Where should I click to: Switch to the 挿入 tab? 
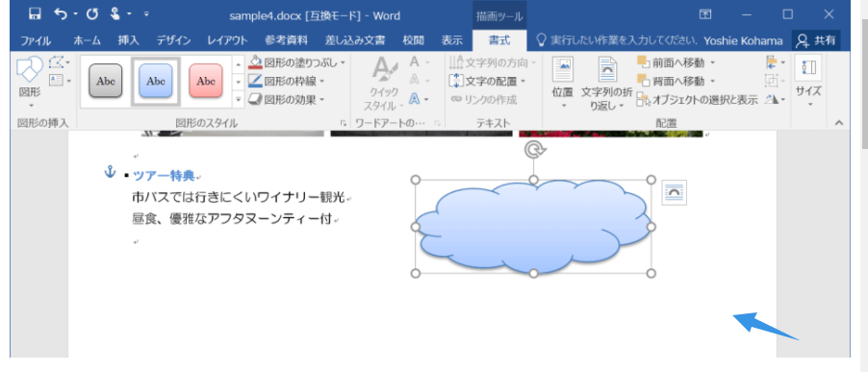tap(128, 40)
